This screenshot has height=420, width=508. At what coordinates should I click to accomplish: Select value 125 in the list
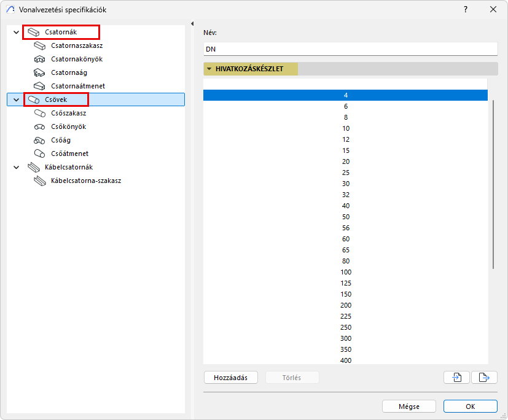click(x=345, y=283)
